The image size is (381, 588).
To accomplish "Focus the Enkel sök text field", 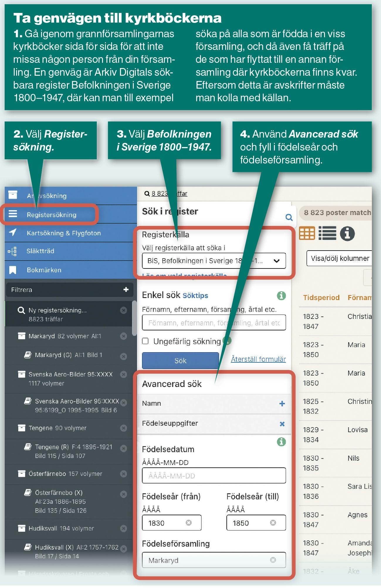I will [214, 323].
